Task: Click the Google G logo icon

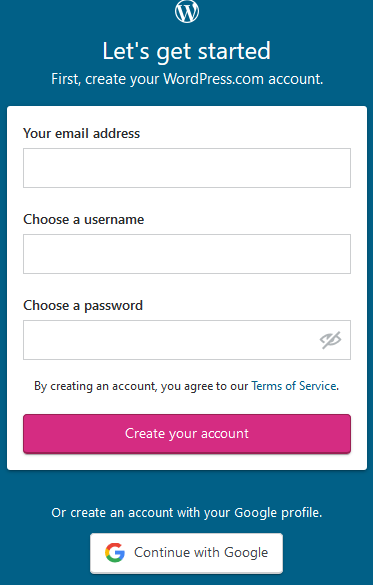Action: [115, 553]
